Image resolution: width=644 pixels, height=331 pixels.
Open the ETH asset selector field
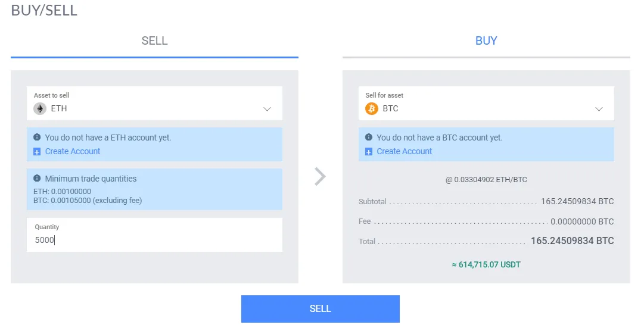pos(154,103)
